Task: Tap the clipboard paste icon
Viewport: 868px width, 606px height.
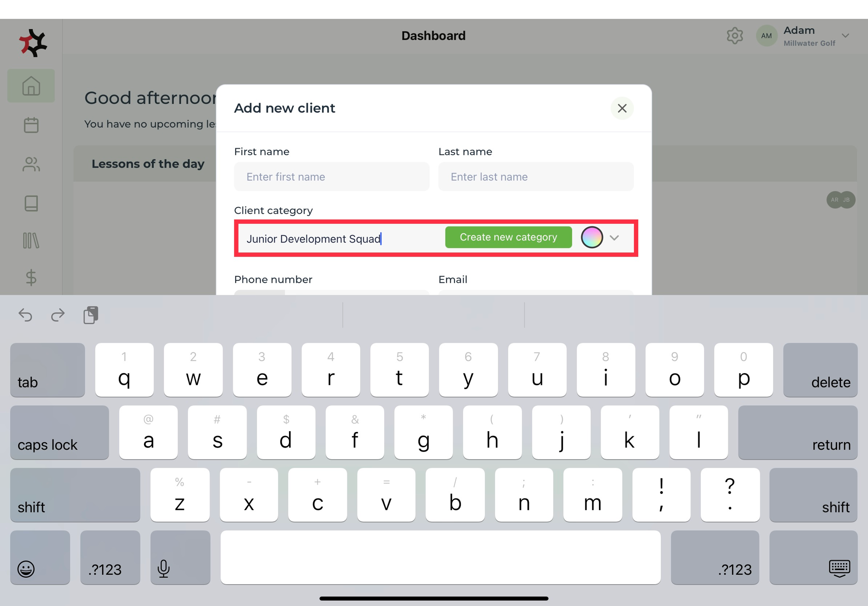Action: click(91, 315)
